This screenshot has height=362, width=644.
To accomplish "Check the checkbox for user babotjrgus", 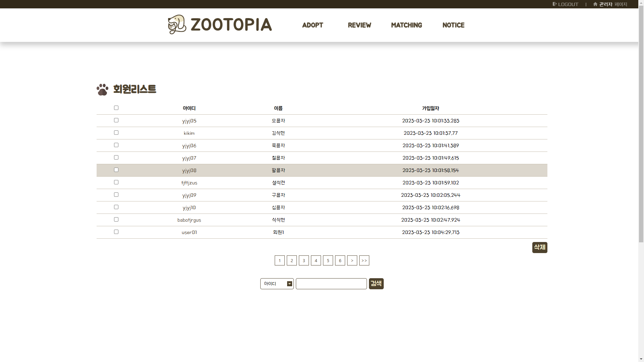I will coord(116,219).
